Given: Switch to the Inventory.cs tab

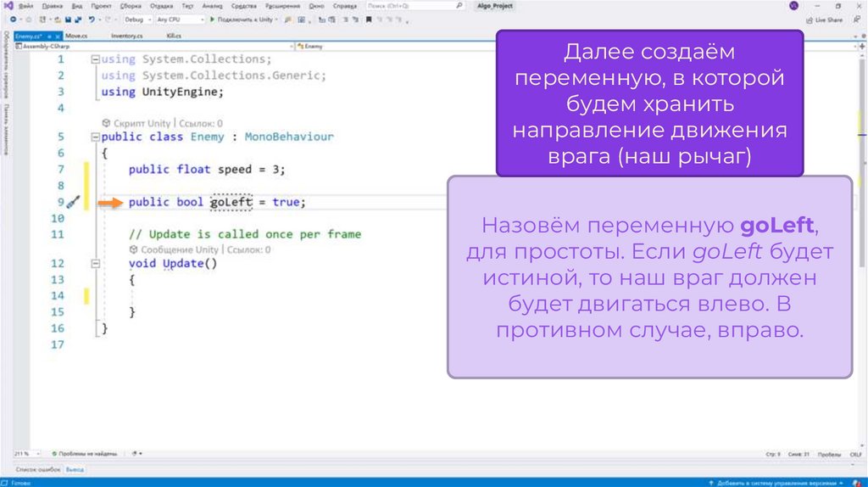Looking at the screenshot, I should click(x=127, y=36).
